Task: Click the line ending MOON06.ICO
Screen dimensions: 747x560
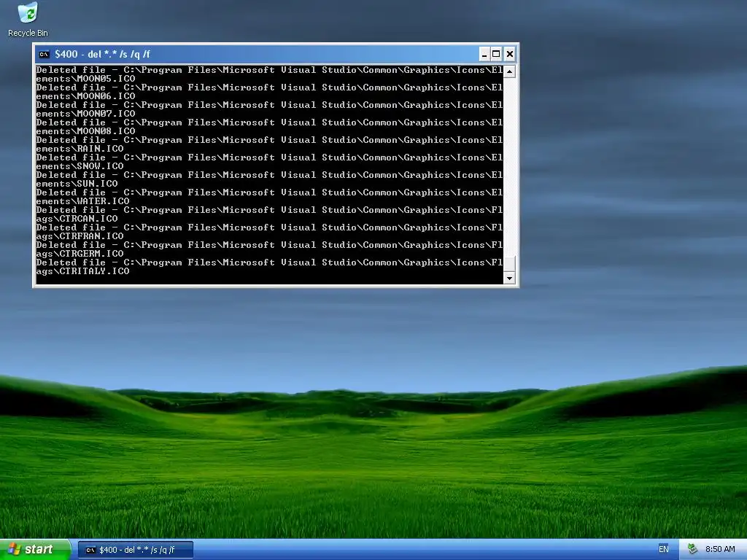Action: tap(86, 96)
